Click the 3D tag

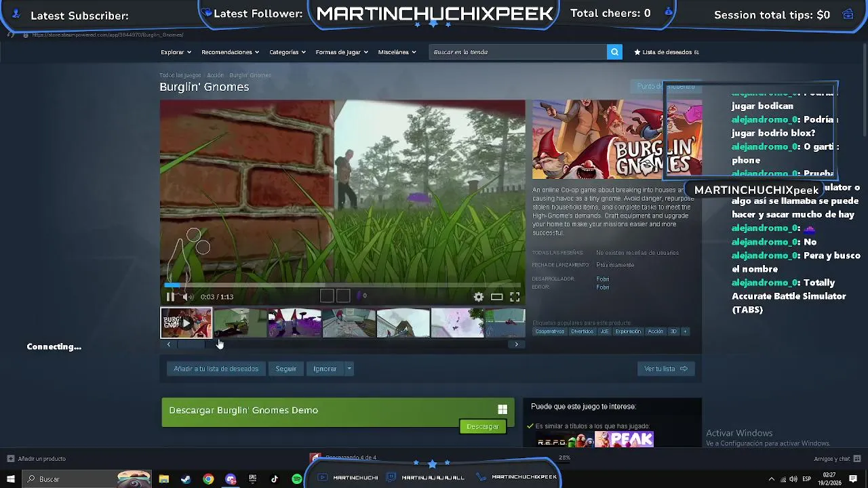point(673,331)
